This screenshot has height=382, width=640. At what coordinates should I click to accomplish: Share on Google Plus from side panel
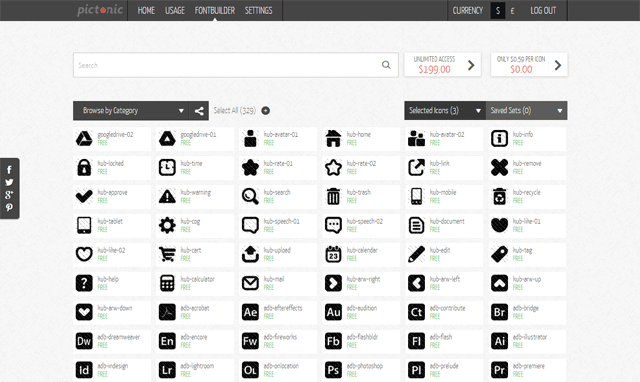9,195
